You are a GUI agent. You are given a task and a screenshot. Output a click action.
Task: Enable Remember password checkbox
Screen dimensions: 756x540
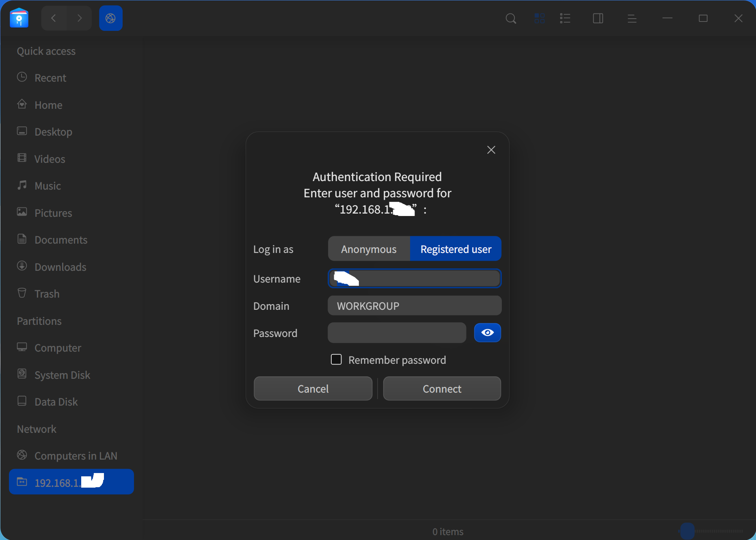click(x=336, y=359)
